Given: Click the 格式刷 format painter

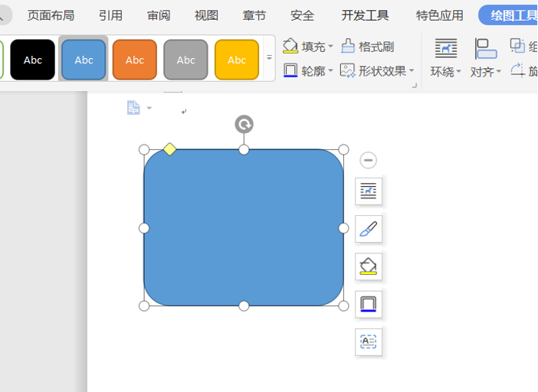Looking at the screenshot, I should click(x=367, y=46).
